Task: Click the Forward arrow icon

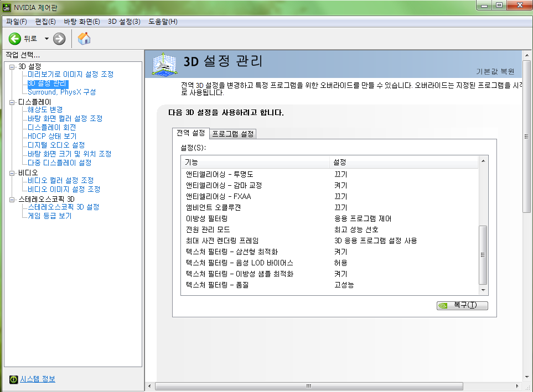Action: click(59, 39)
